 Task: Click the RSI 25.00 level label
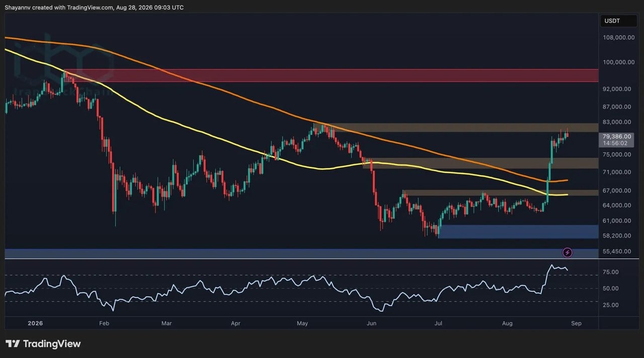(x=610, y=305)
